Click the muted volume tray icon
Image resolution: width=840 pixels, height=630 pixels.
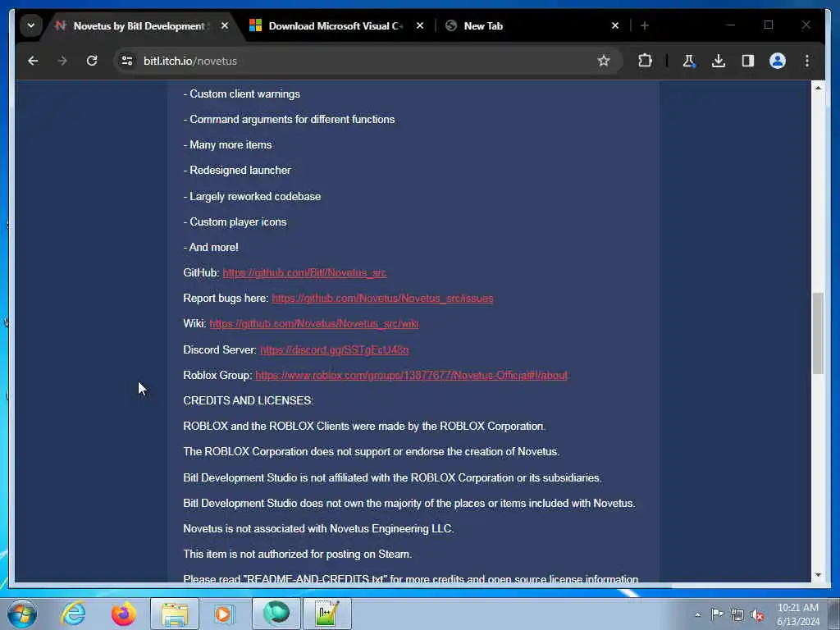tap(757, 615)
